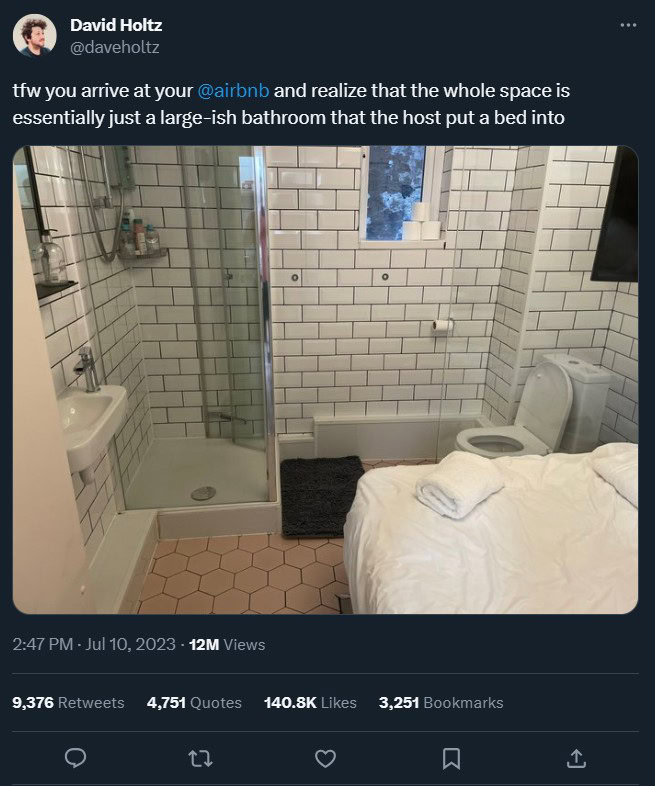Open the @airbnb mention link
The image size is (655, 786).
pos(234,91)
